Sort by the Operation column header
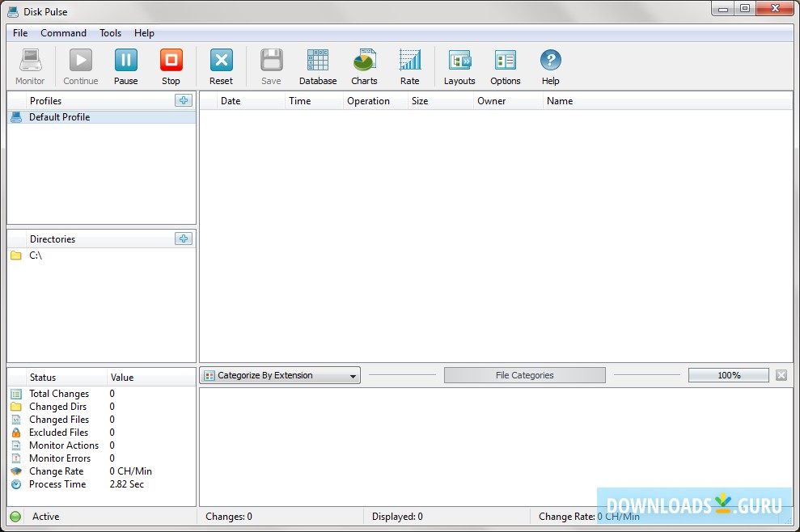This screenshot has width=800, height=532. 375,101
